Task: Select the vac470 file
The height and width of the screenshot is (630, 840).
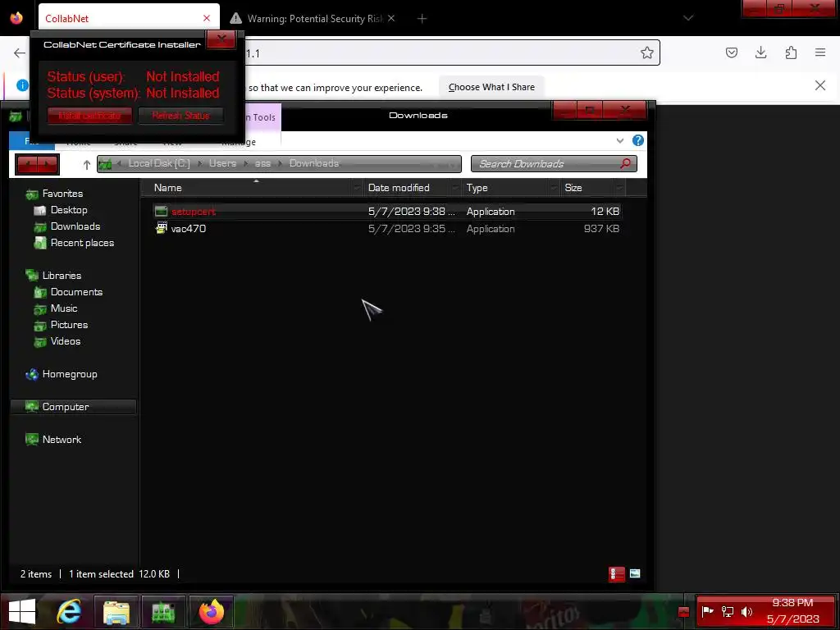Action: coord(387,229)
